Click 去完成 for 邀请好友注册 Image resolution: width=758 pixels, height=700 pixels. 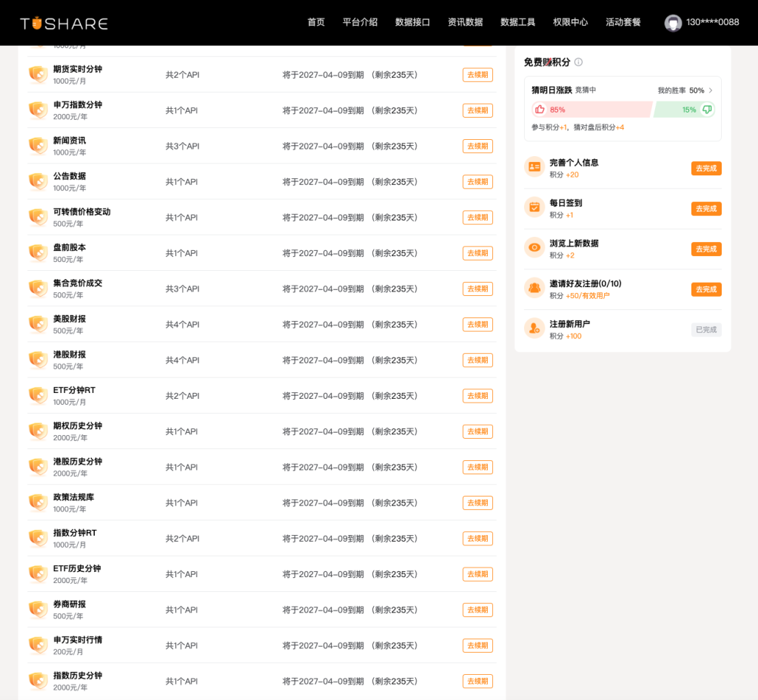tap(706, 289)
